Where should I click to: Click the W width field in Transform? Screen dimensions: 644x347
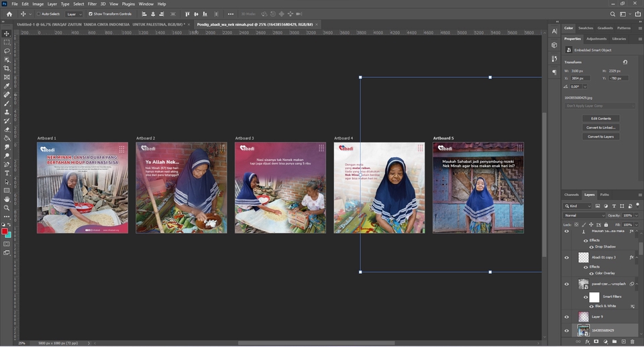point(580,71)
